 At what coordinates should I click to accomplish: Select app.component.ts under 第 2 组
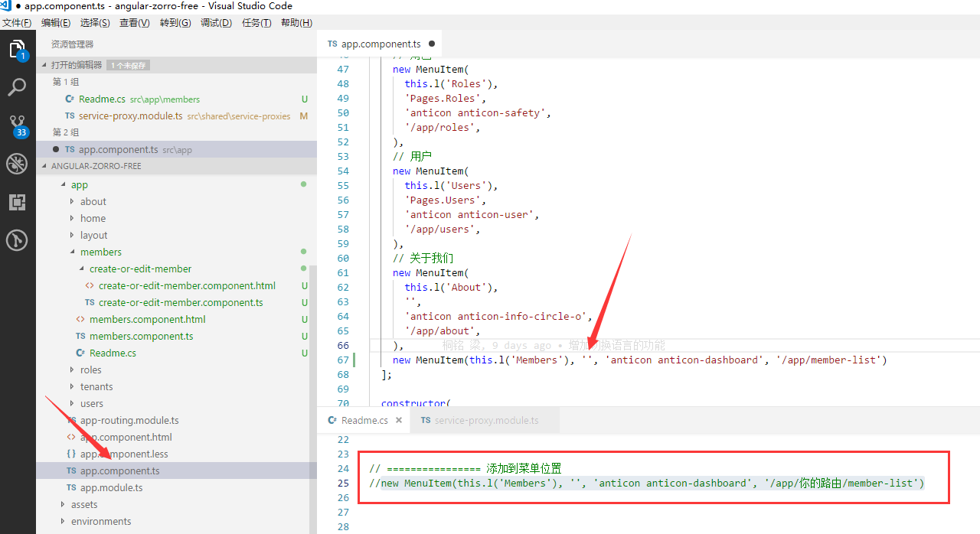[x=176, y=149]
